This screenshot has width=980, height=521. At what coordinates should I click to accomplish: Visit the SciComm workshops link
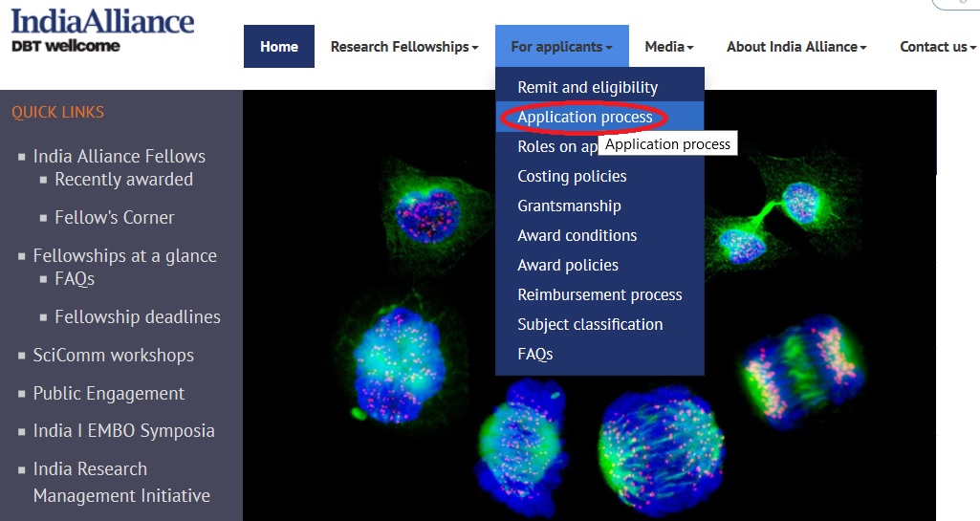[114, 355]
